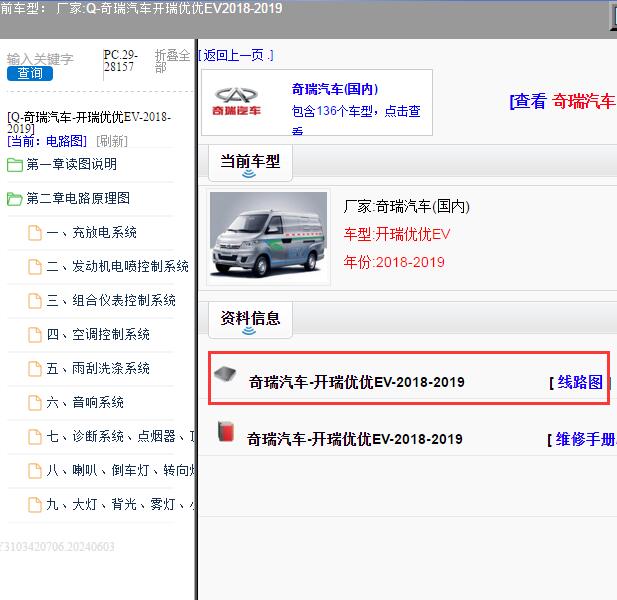Open 五、雨刮洗涤系统 diagram
This screenshot has width=617, height=600.
98,368
